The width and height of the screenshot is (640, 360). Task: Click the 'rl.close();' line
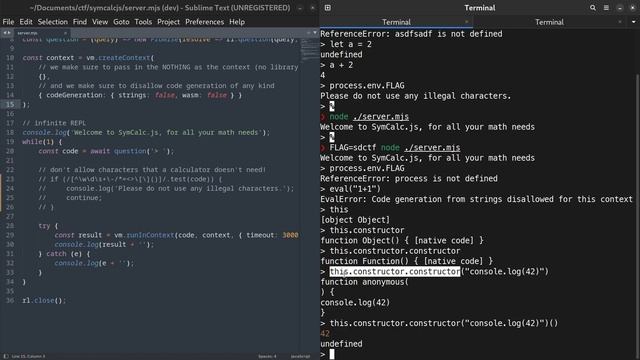(44, 300)
